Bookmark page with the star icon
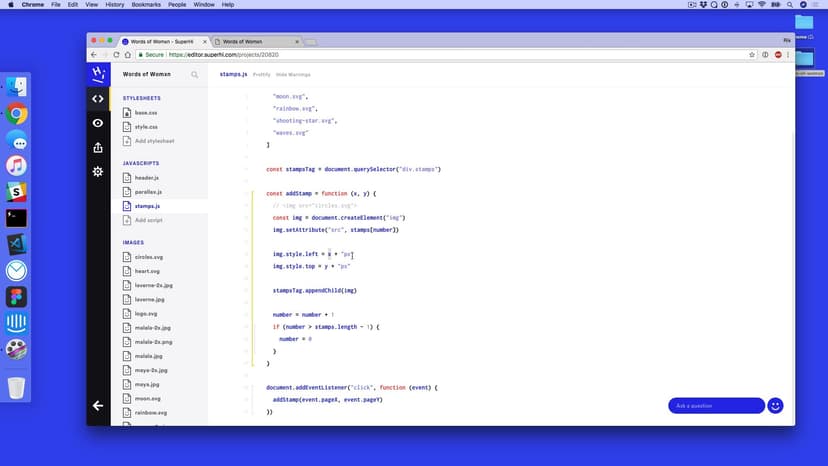Viewport: 828px width, 466px height. 765,55
